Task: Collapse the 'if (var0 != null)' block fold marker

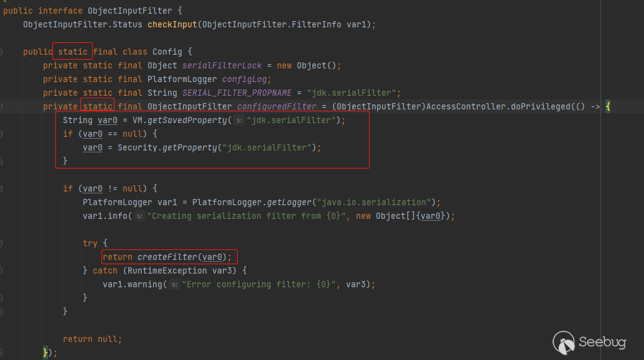Action: (x=1, y=189)
